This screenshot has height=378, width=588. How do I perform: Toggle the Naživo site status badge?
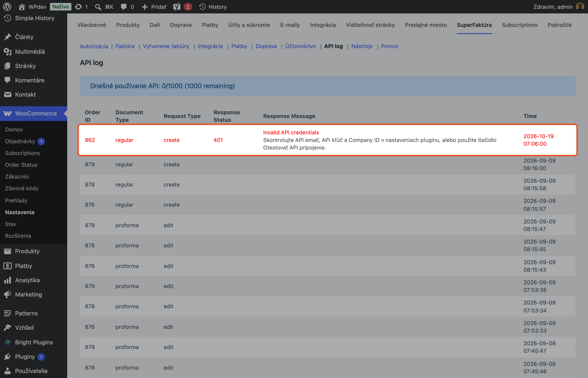(60, 7)
